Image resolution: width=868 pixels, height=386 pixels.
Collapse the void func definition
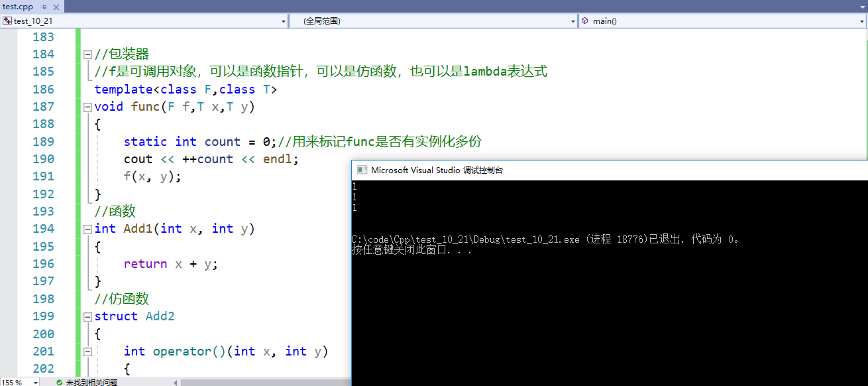coord(87,107)
